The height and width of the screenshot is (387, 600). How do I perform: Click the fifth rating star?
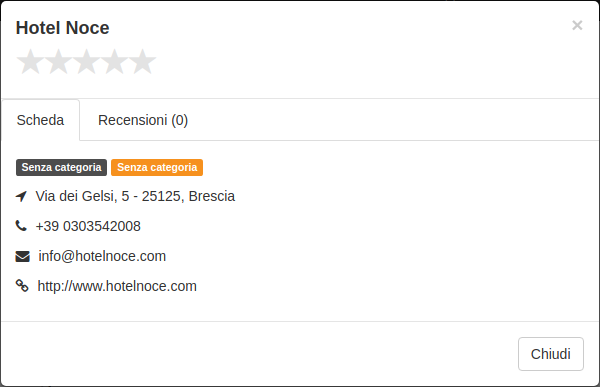click(x=142, y=61)
